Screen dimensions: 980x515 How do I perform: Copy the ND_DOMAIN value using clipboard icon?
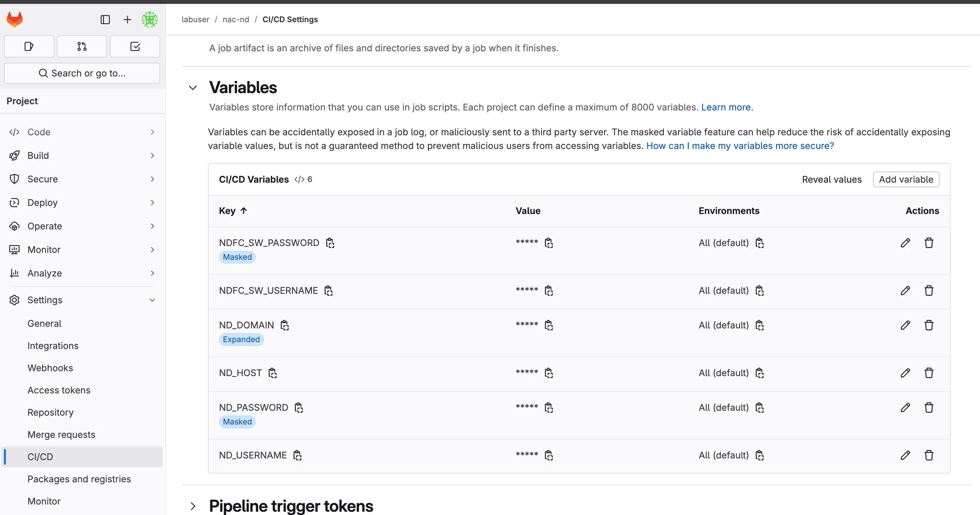pos(549,325)
